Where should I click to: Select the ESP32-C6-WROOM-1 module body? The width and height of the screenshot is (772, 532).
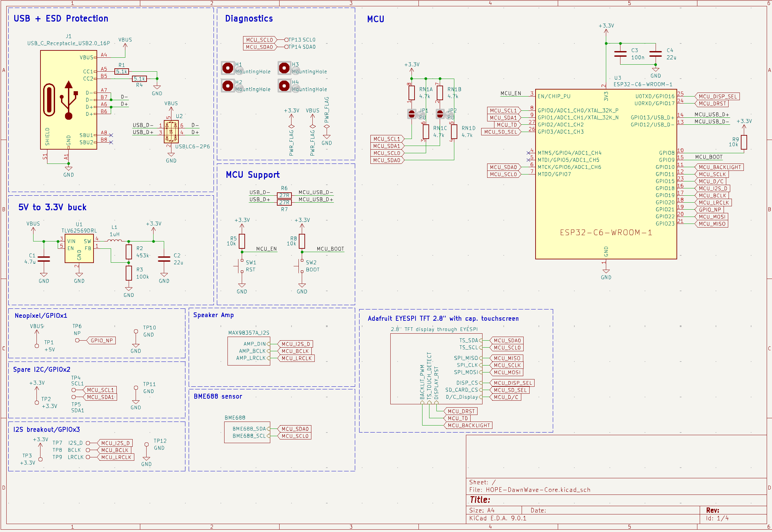606,174
